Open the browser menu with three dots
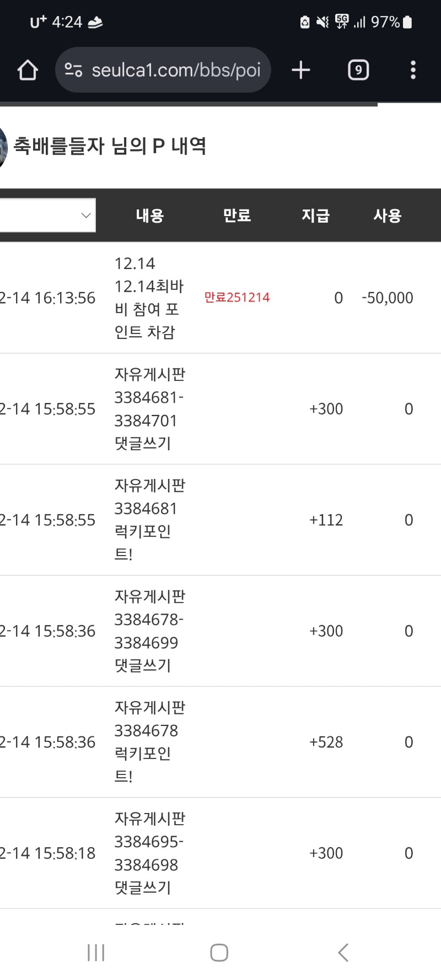Image resolution: width=441 pixels, height=980 pixels. [x=413, y=69]
